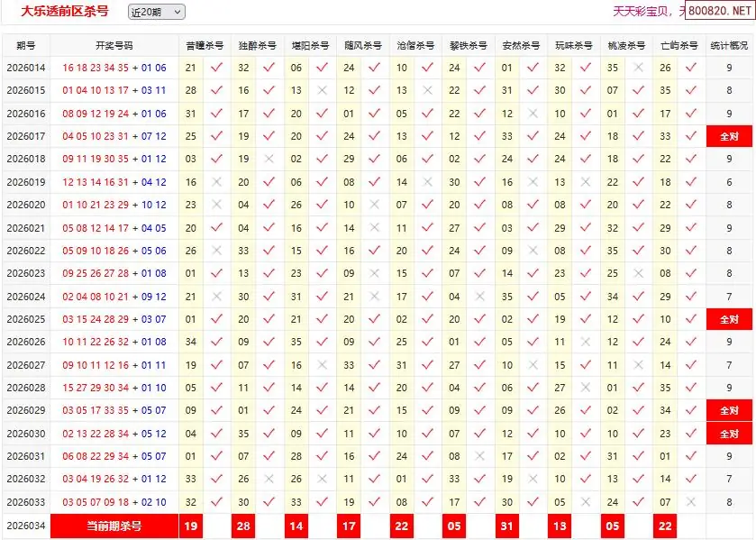Select the 统计概况 column header

coord(729,45)
